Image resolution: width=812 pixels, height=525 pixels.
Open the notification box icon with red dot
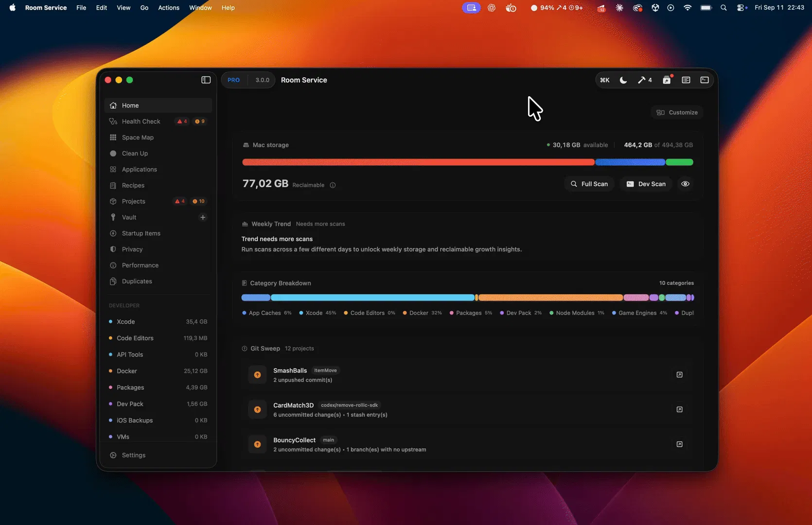(x=667, y=80)
